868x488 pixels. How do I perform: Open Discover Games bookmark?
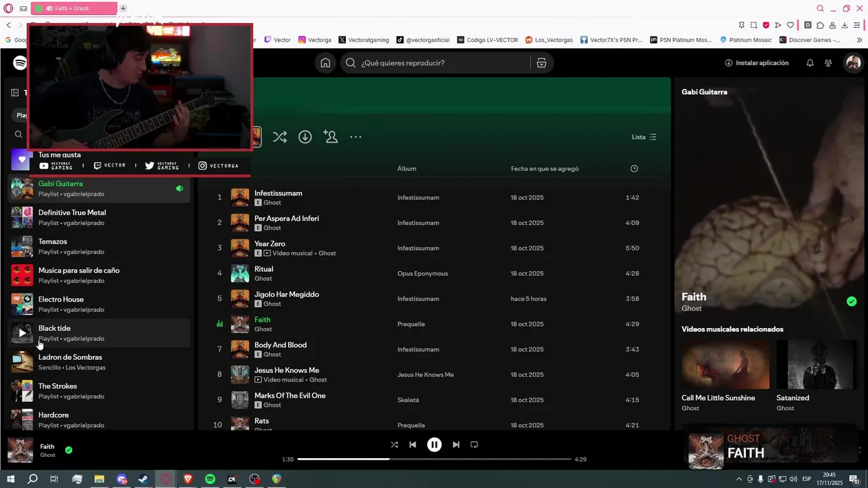(x=810, y=40)
